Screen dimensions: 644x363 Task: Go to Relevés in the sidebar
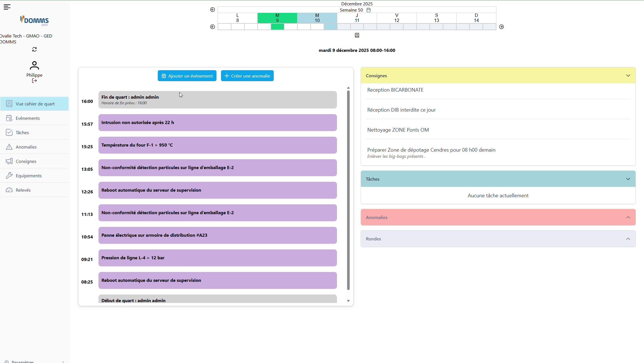pyautogui.click(x=23, y=190)
